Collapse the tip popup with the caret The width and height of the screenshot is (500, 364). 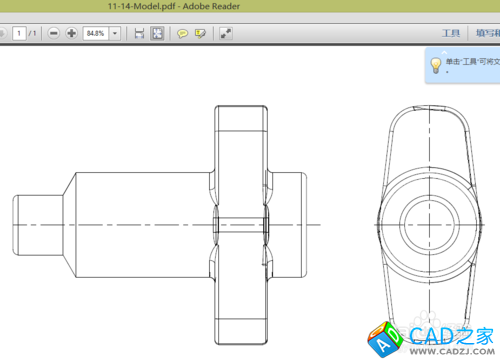pyautogui.click(x=444, y=52)
